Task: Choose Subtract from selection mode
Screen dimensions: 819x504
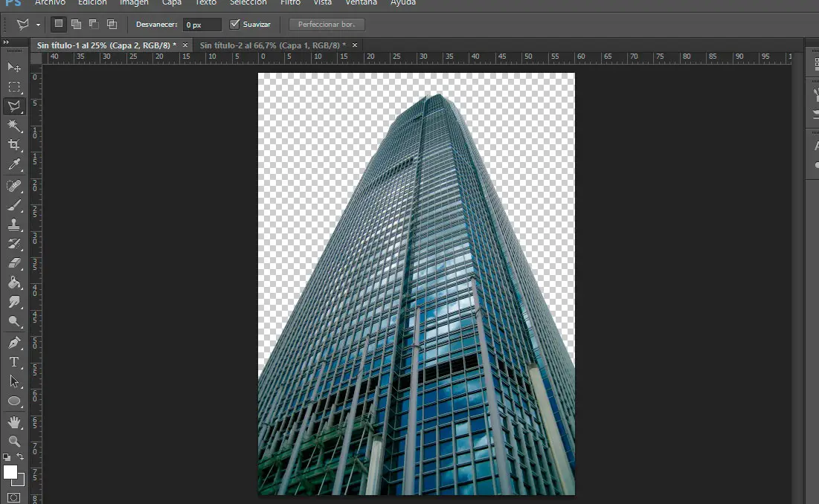Action: point(94,24)
